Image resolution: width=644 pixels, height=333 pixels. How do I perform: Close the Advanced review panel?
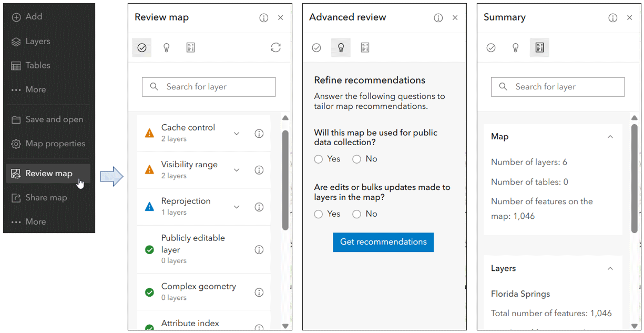(455, 18)
